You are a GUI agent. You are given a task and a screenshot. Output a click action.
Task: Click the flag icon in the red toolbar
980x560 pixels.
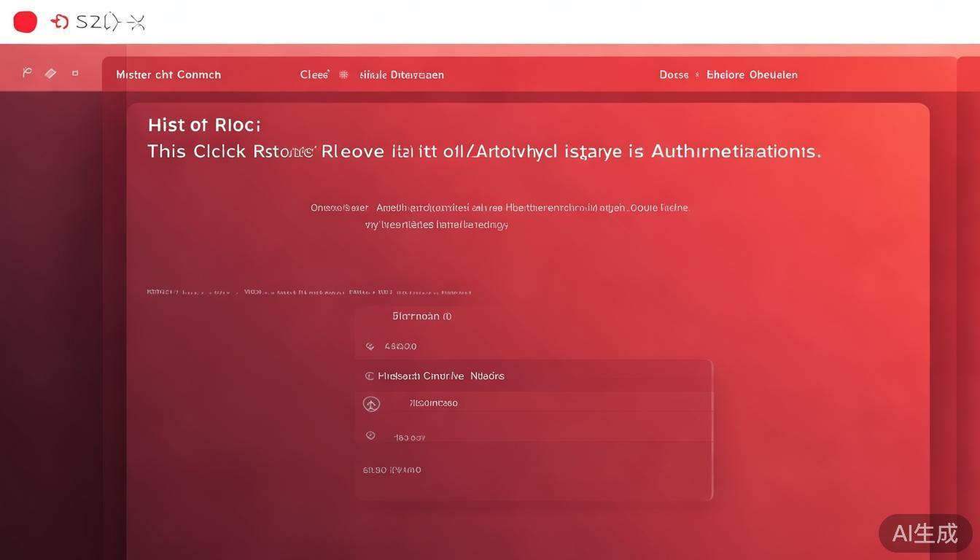(27, 73)
